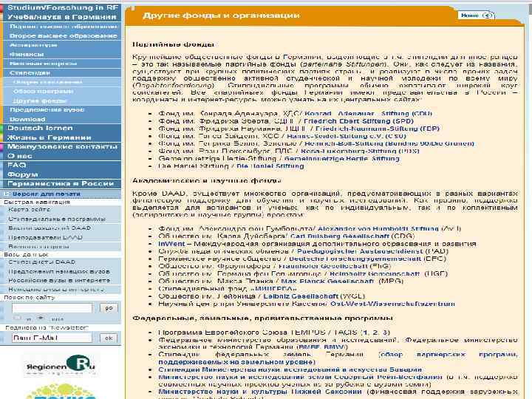Open Hanns-Seidel-Stiftung e.V. (CSU) link
The width and height of the screenshot is (532, 399).
[347, 136]
